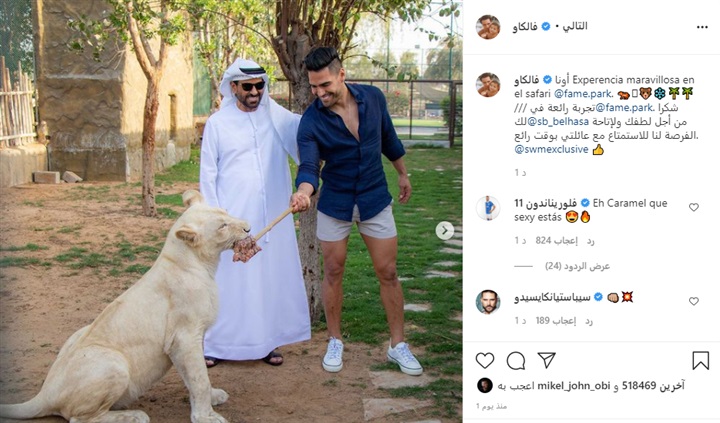Viewport: 720px width, 423px height.
Task: Open the comment speech bubble icon
Action: tap(516, 361)
